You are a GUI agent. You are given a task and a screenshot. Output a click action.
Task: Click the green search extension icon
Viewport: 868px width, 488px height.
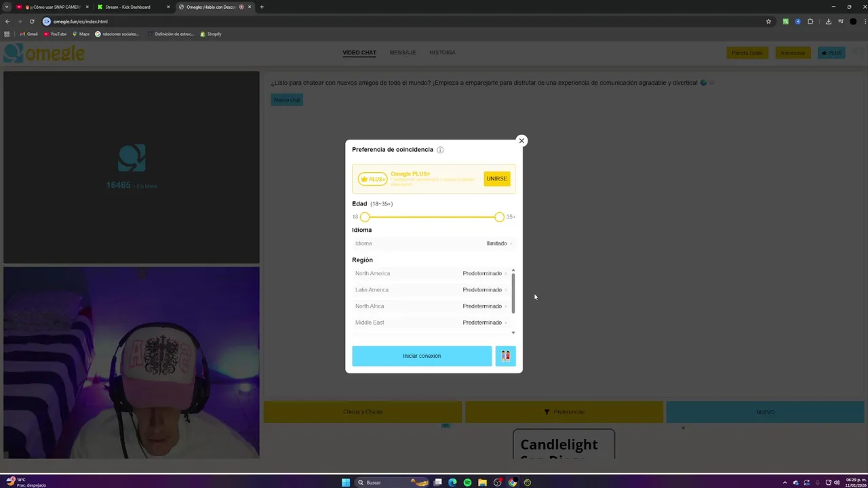pyautogui.click(x=785, y=22)
